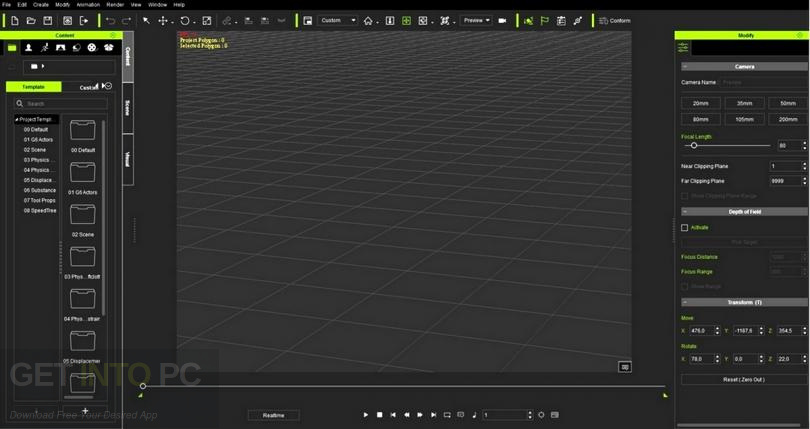Open a project file with folder icon

point(31,21)
